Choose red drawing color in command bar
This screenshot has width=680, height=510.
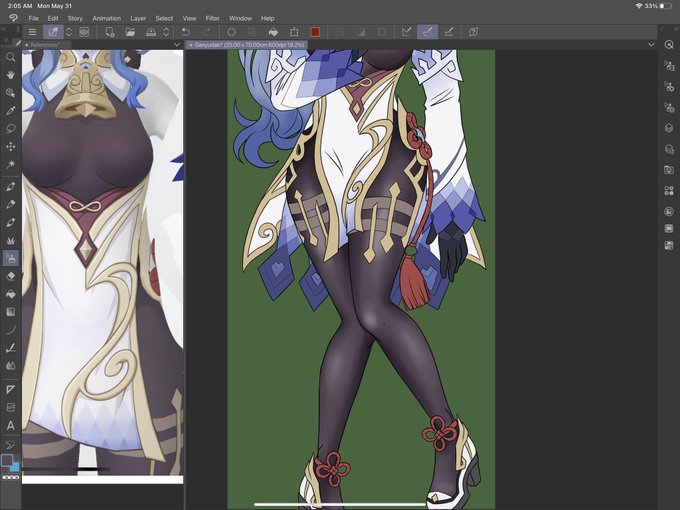[x=315, y=32]
